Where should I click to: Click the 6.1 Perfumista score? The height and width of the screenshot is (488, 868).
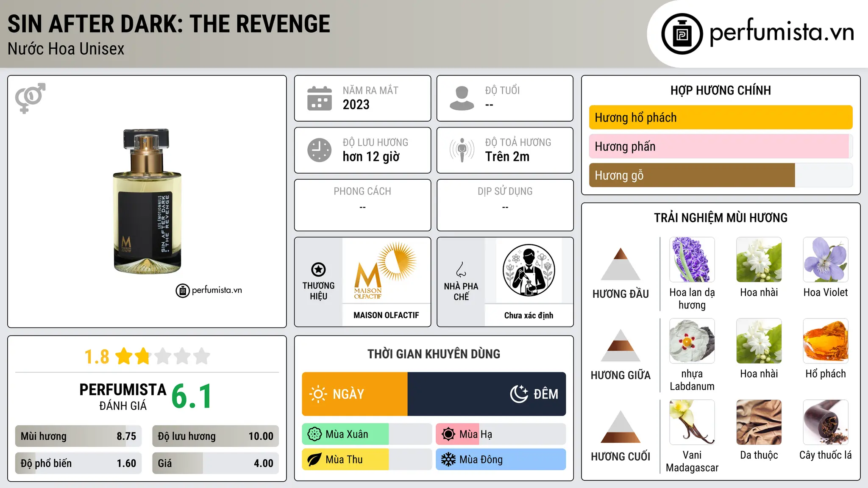click(x=192, y=396)
